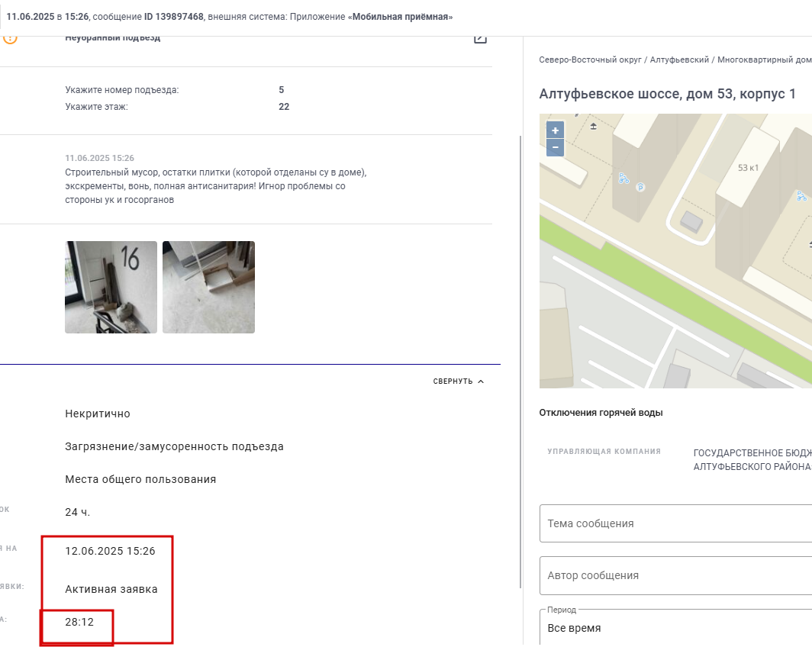
Task: Zoom out the map with minus button
Action: pos(555,147)
